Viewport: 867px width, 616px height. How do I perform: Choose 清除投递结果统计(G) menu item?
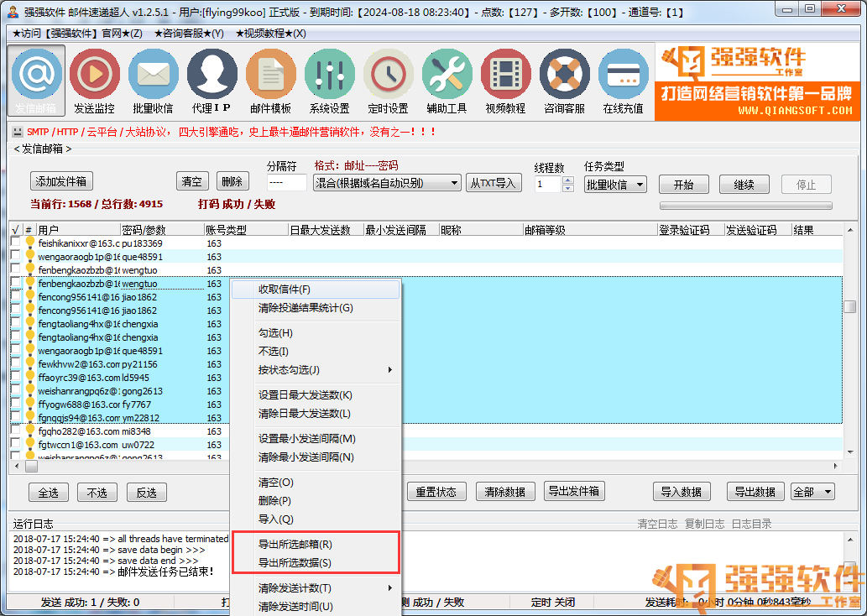pyautogui.click(x=316, y=308)
